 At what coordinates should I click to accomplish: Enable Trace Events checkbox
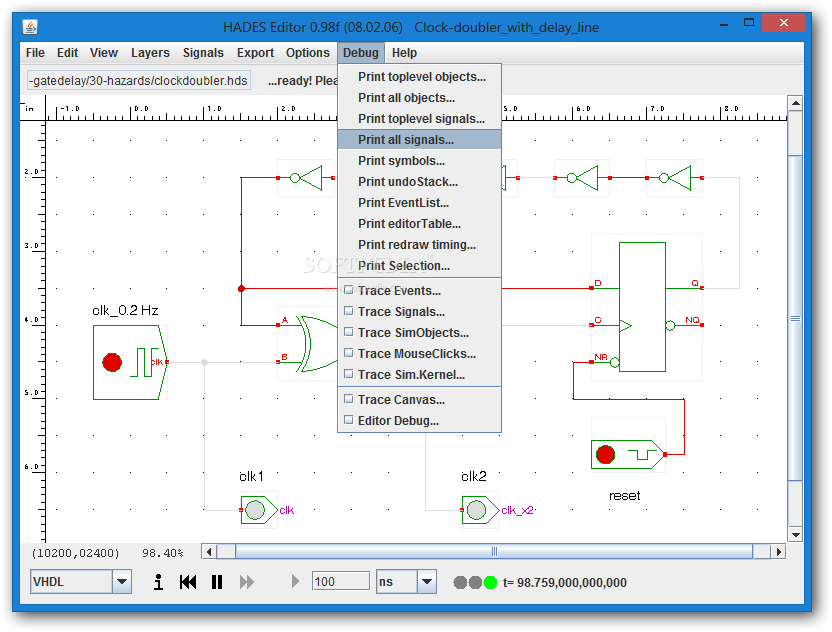(x=349, y=290)
